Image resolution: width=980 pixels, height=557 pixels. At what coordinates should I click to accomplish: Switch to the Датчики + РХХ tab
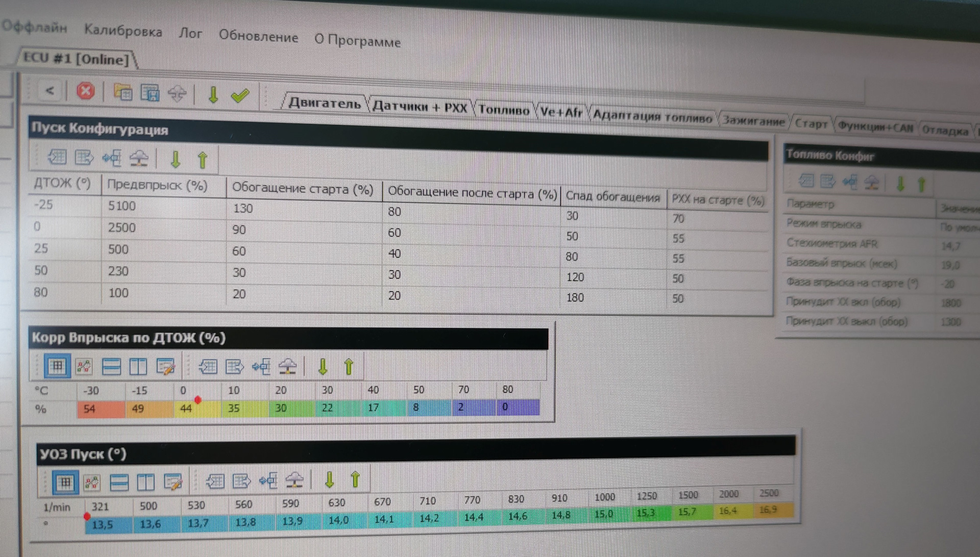pyautogui.click(x=420, y=107)
